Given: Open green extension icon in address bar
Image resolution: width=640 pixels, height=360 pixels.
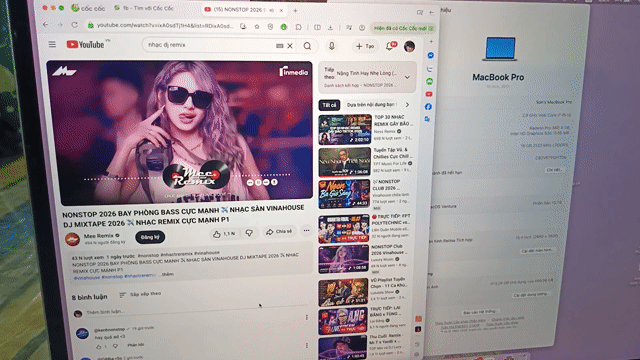Looking at the screenshot, I should tap(284, 27).
